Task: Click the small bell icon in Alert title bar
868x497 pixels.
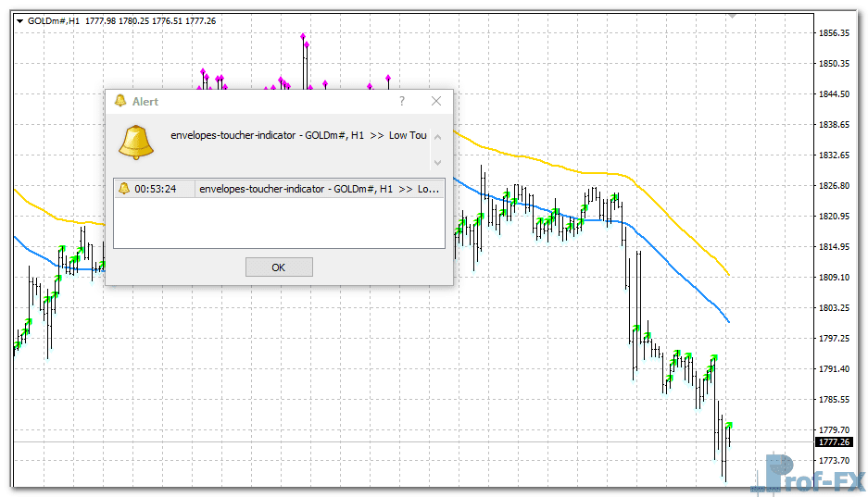Action: [x=120, y=101]
